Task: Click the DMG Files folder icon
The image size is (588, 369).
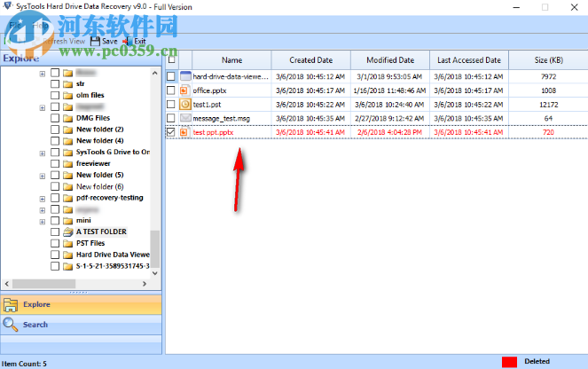Action: pyautogui.click(x=68, y=118)
